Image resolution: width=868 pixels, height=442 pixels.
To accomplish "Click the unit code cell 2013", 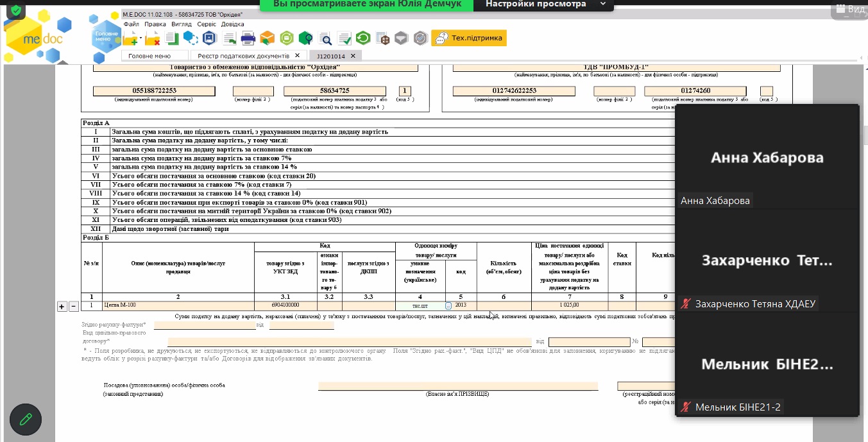I will (461, 305).
